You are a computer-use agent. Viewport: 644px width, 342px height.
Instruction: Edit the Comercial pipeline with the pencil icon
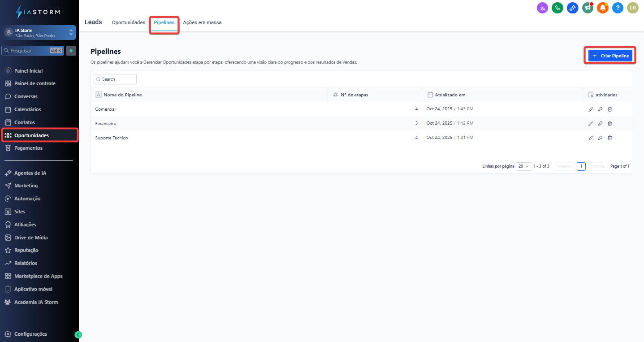(591, 109)
